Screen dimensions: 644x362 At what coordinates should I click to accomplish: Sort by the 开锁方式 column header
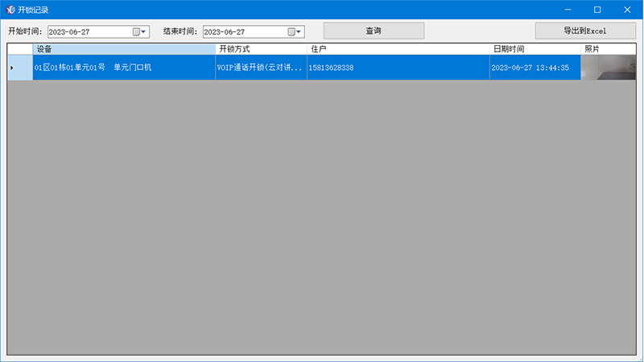click(x=261, y=49)
